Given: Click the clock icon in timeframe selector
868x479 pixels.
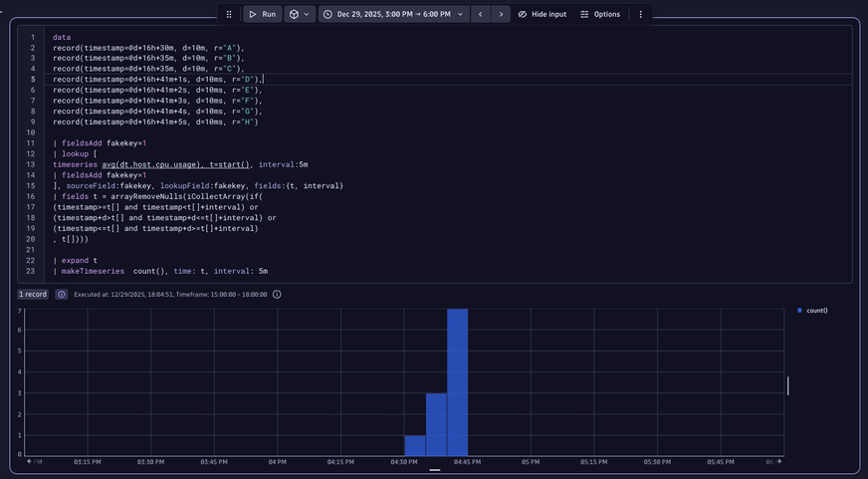Looking at the screenshot, I should coord(327,14).
